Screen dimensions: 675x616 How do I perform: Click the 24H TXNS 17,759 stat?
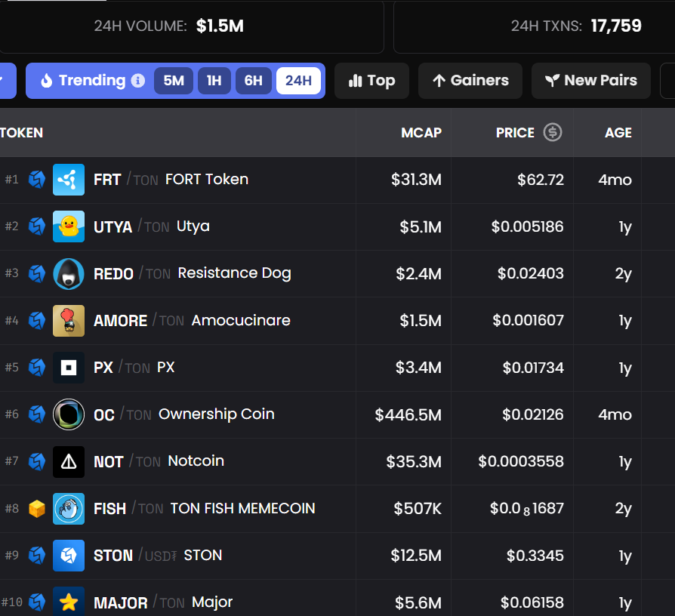(x=576, y=26)
